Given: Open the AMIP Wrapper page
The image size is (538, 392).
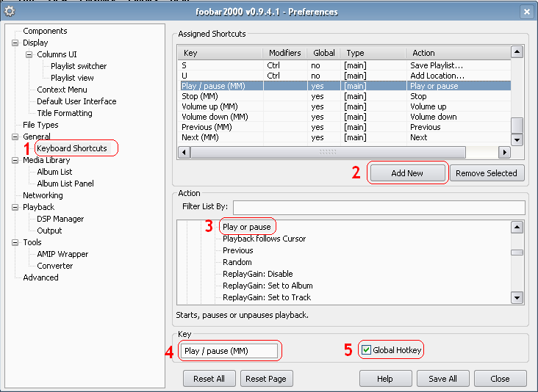Looking at the screenshot, I should click(62, 254).
